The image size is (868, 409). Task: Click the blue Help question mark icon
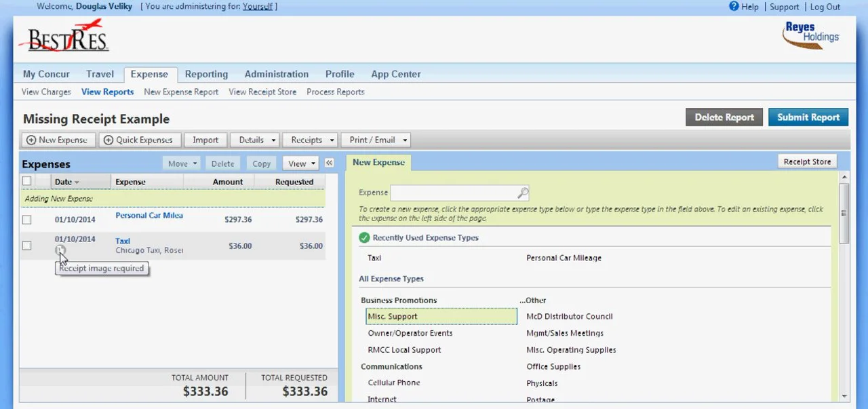pos(733,6)
